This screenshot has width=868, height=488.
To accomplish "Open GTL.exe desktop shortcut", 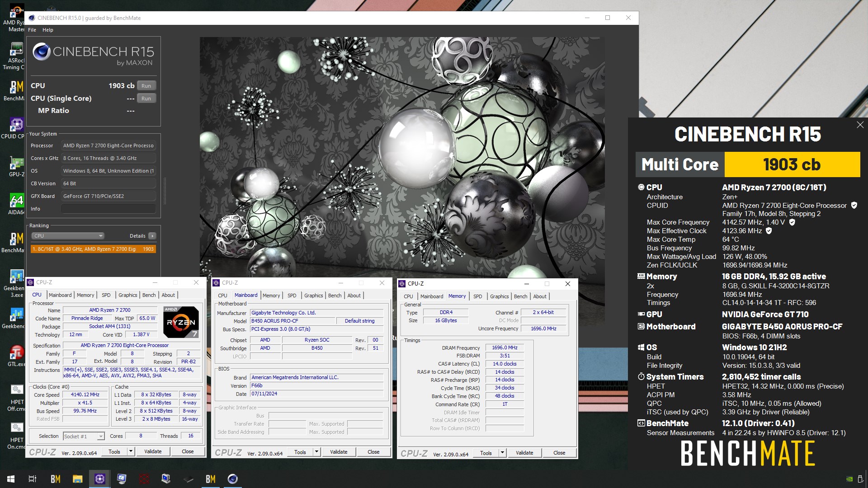I will [16, 356].
